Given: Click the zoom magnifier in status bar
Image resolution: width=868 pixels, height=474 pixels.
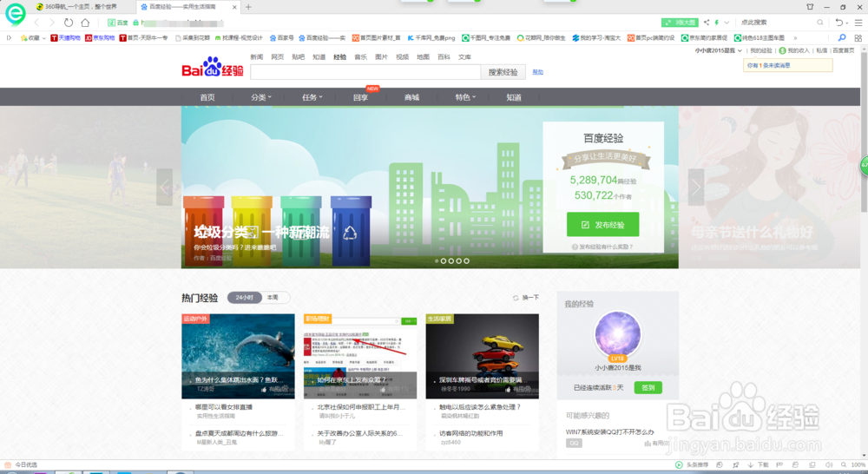Looking at the screenshot, I should click(844, 465).
